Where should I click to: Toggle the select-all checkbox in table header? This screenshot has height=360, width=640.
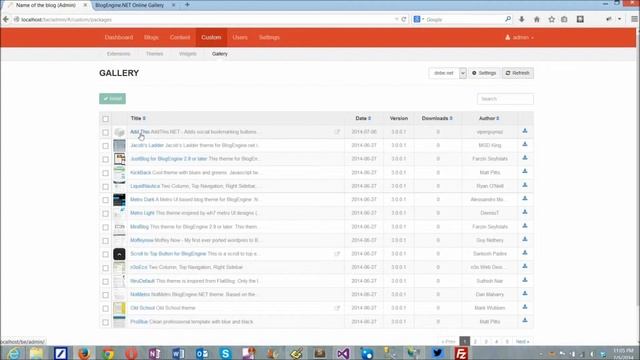106,119
